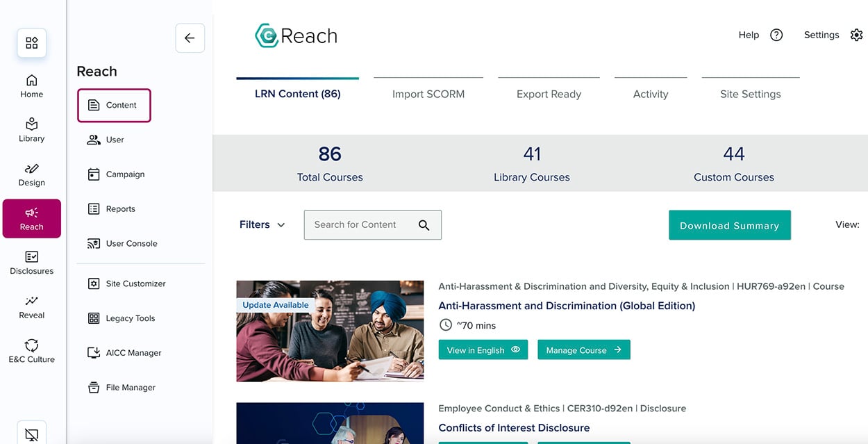
Task: Select User from the Reach menu
Action: click(x=113, y=139)
